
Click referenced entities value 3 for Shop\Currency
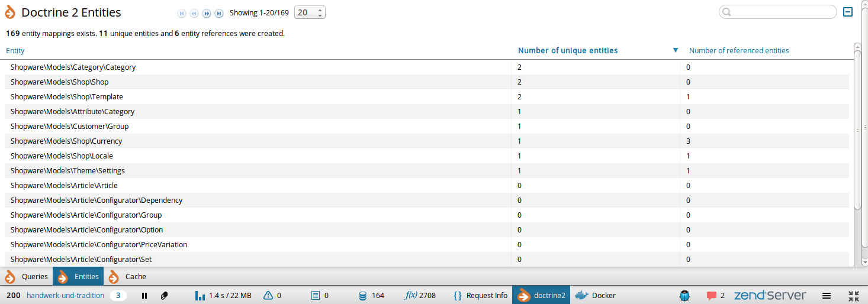click(688, 141)
